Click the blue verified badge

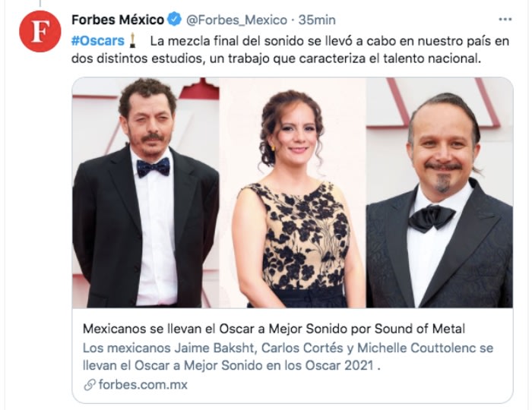click(173, 20)
